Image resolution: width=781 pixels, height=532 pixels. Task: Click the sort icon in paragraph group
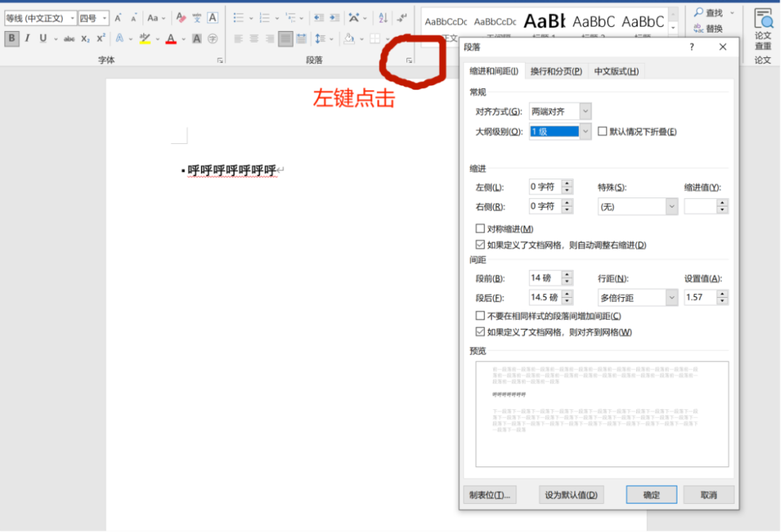tap(383, 17)
